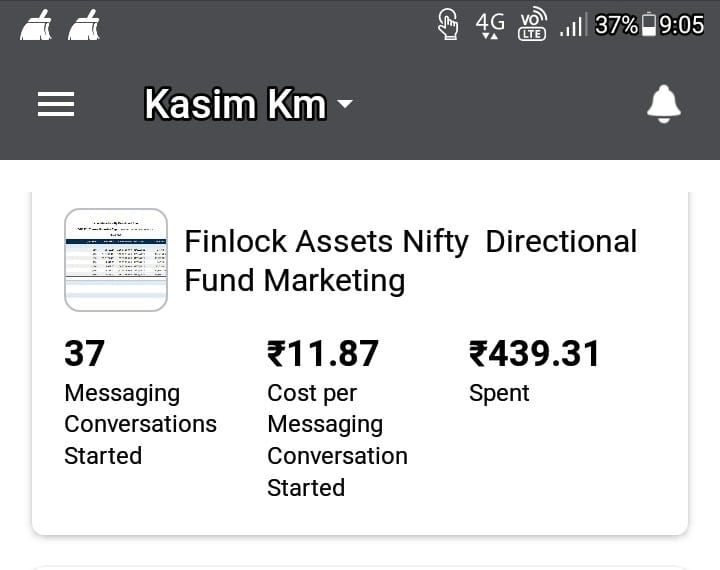Tap the VoLTE status icon

tap(533, 24)
